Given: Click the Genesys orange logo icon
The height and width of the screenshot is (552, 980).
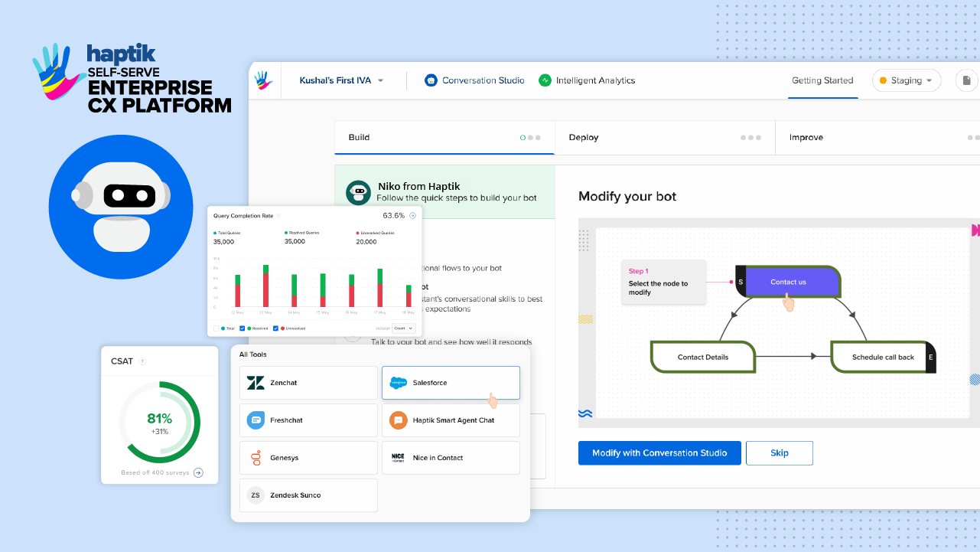Looking at the screenshot, I should (256, 458).
